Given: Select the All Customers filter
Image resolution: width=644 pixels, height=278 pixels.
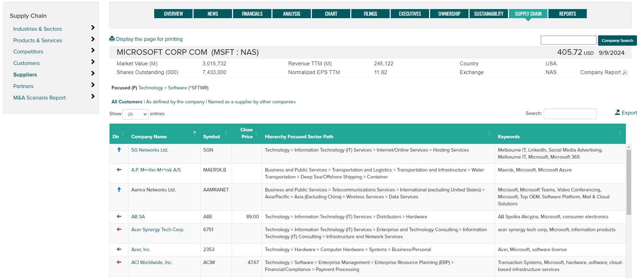Looking at the screenshot, I should tap(127, 102).
